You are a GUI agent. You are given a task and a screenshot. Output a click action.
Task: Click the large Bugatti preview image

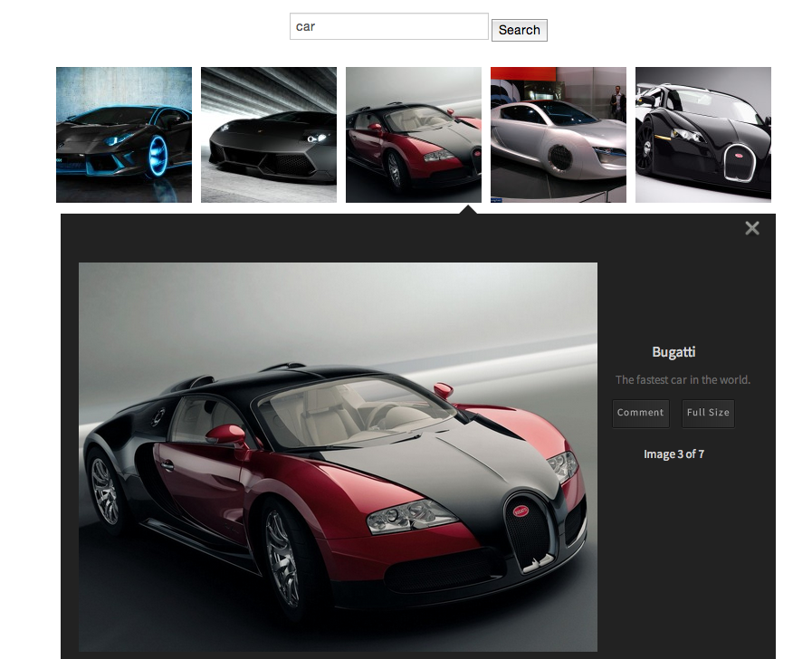338,457
